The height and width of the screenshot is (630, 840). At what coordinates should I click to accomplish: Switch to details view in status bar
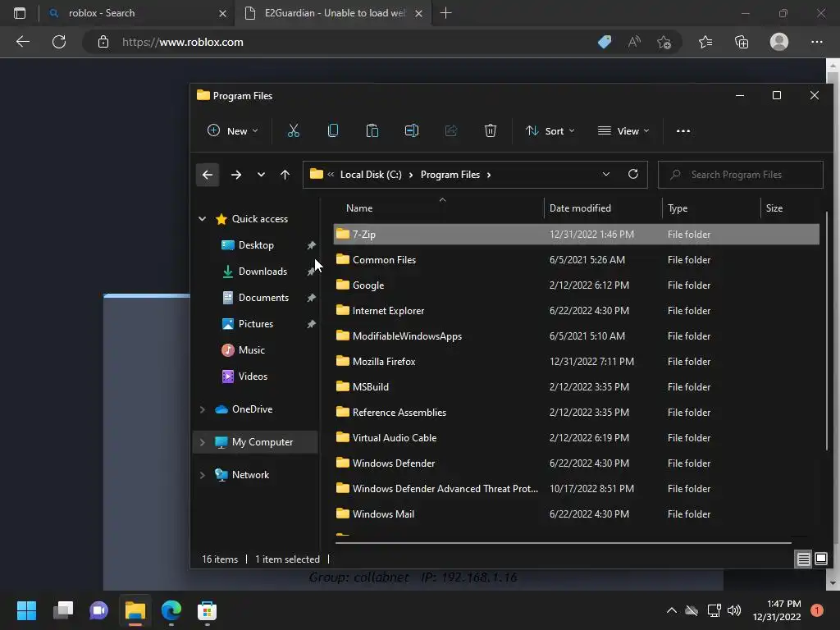tap(804, 559)
